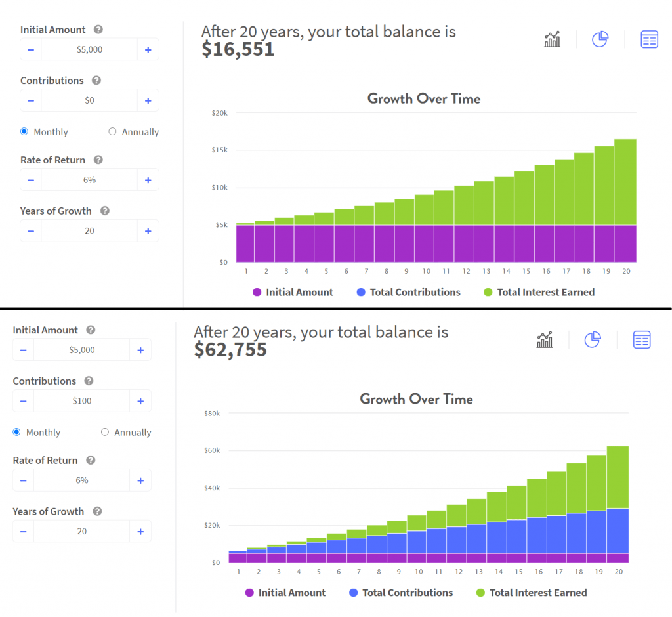Viewport: 672px width, 617px height.
Task: Click Rate of Return help icon in $62,755 calculator
Action: pyautogui.click(x=91, y=461)
